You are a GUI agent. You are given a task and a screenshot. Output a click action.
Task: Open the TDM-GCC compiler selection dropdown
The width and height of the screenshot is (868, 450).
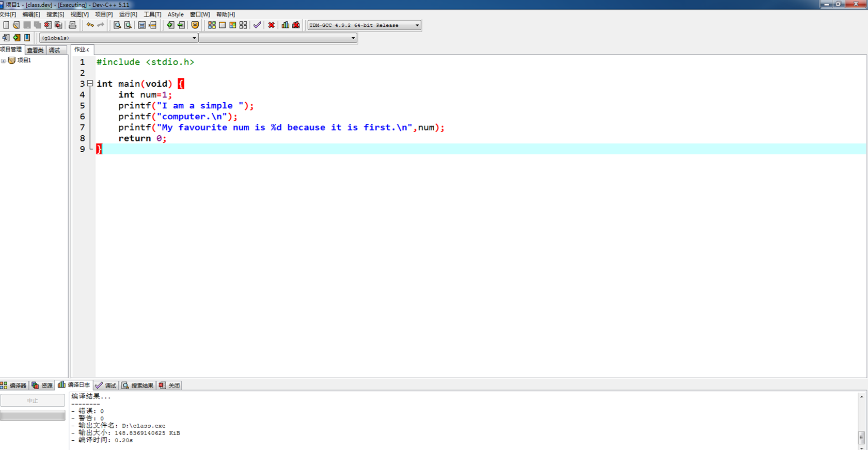click(364, 25)
